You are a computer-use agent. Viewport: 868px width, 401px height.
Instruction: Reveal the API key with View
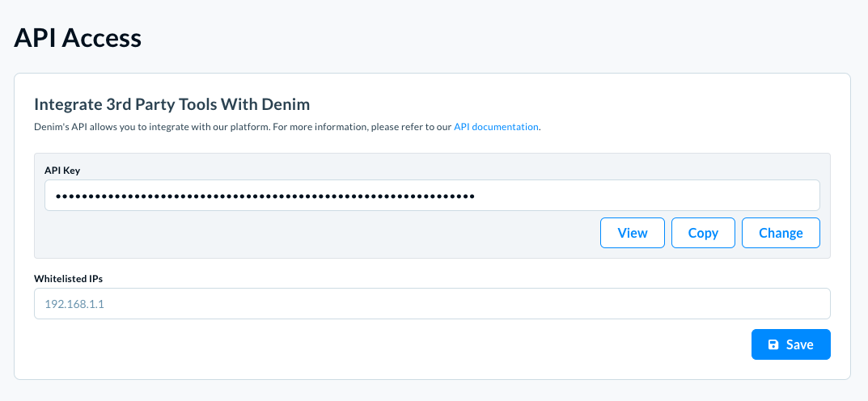[632, 233]
